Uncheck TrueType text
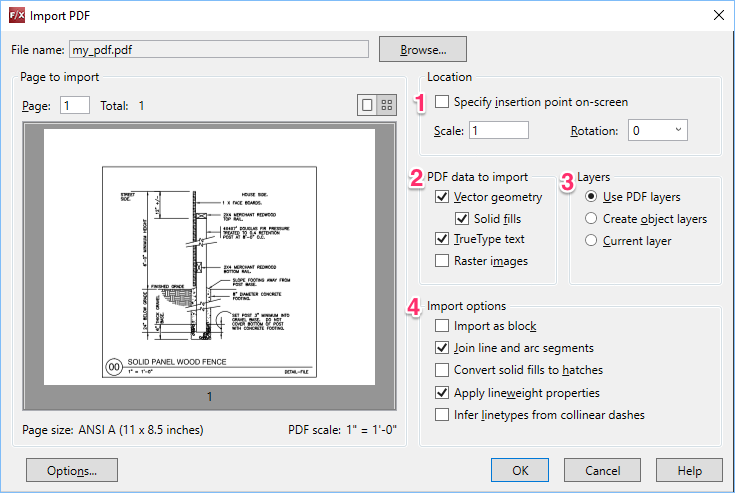 tap(442, 239)
